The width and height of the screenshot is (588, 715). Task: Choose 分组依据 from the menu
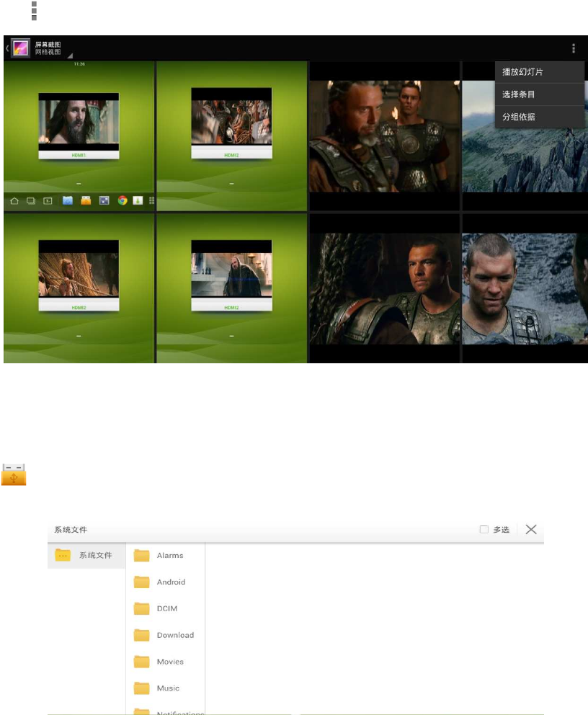coord(540,117)
